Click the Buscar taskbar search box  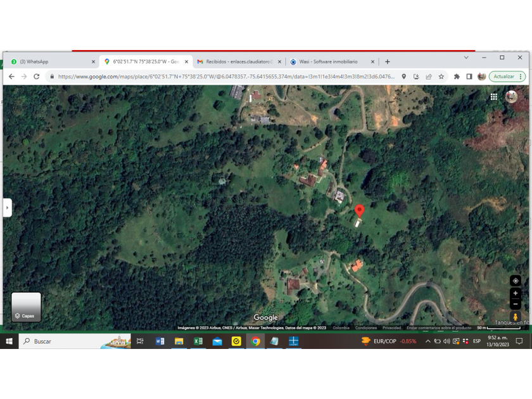[75, 341]
